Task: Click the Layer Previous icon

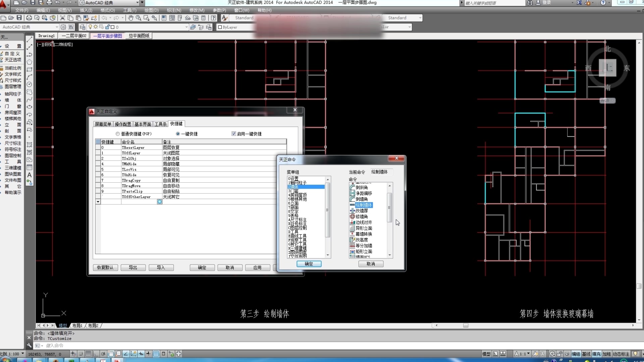Action: click(201, 27)
